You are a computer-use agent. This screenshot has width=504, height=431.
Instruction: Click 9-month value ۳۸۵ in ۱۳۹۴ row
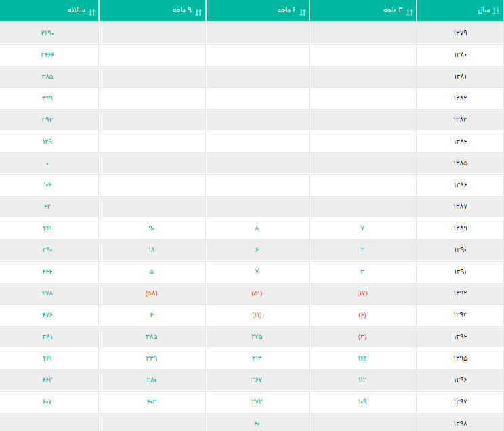pos(151,337)
